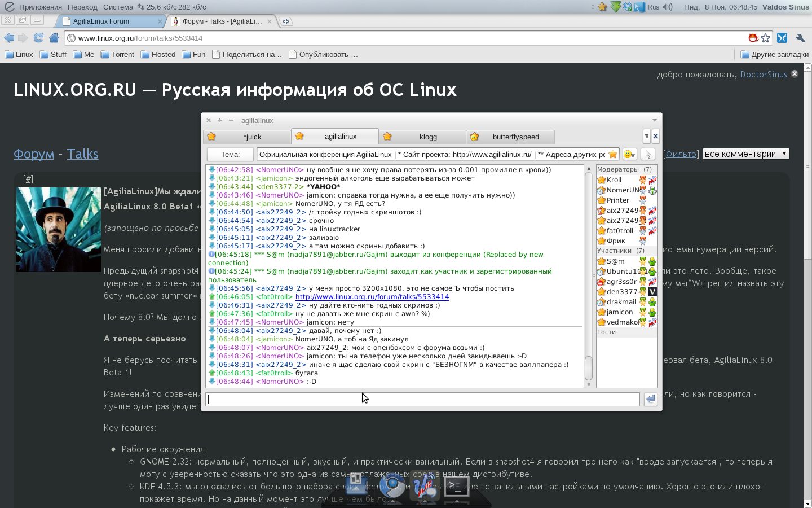The image size is (812, 508).
Task: Switch to AgiliaLinux Forum browser tab
Action: pos(111,21)
